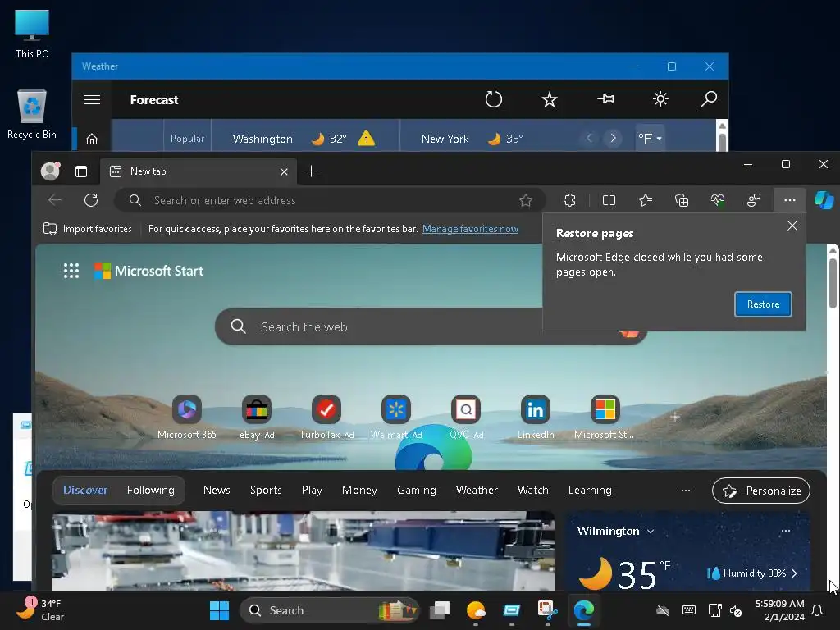Toggle Weather app theme sun icon

[x=660, y=99]
